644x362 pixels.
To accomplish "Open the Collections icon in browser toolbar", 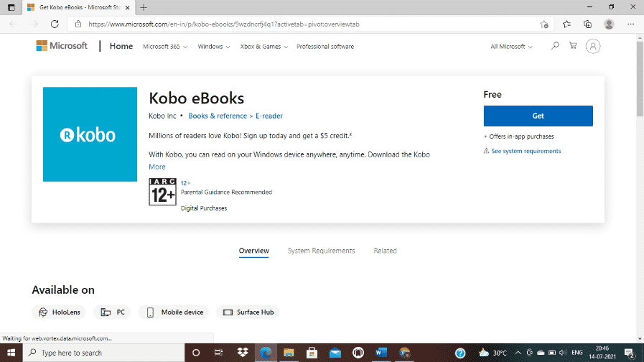I will pos(588,24).
